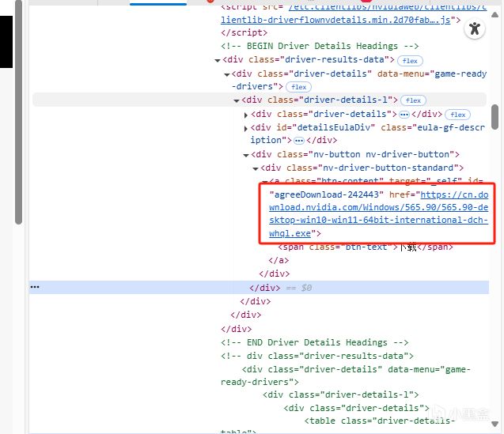This screenshot has height=434, width=504.
Task: Select the END Driver Details Headings comment
Action: click(x=314, y=342)
